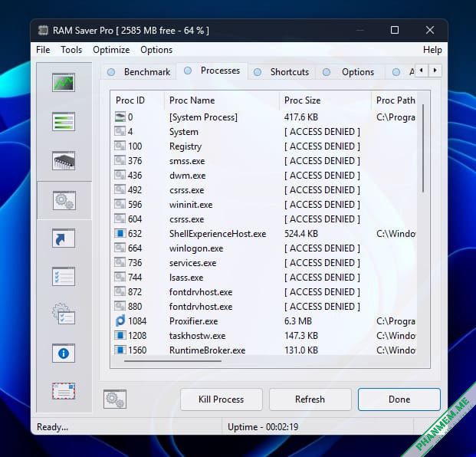Open the File menu
The image size is (476, 457).
pos(43,50)
